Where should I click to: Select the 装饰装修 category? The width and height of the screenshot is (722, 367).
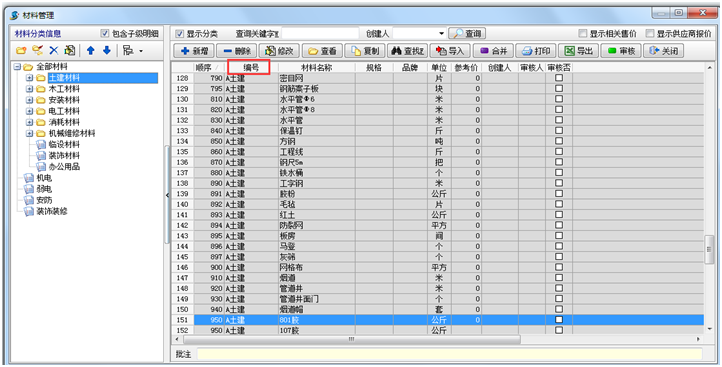pyautogui.click(x=52, y=211)
